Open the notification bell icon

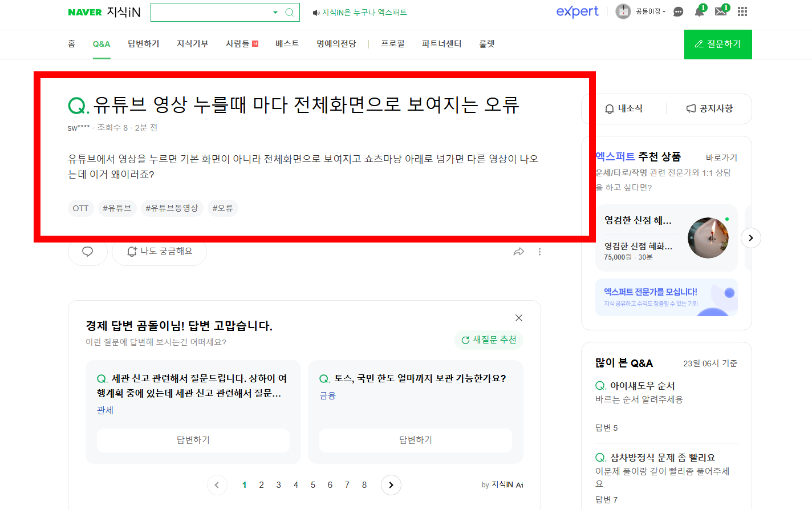[x=699, y=11]
